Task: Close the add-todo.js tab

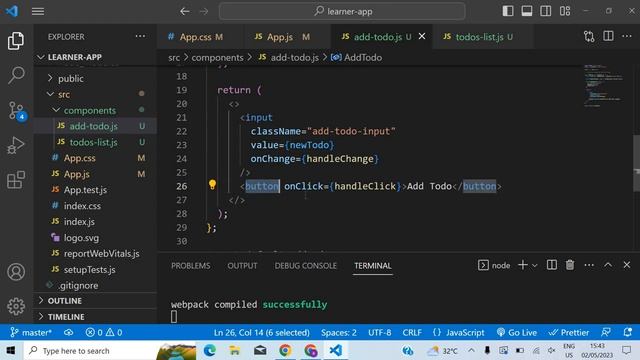Action: point(422,36)
